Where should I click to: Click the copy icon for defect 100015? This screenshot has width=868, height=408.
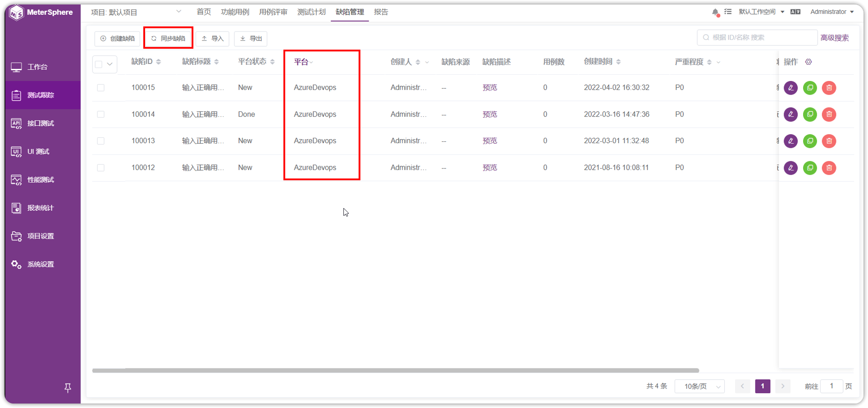click(x=810, y=88)
